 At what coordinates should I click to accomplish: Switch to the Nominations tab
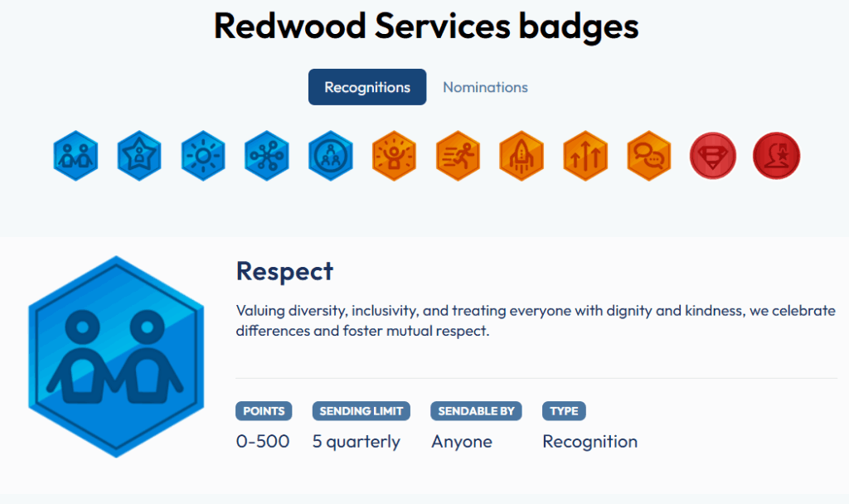485,87
